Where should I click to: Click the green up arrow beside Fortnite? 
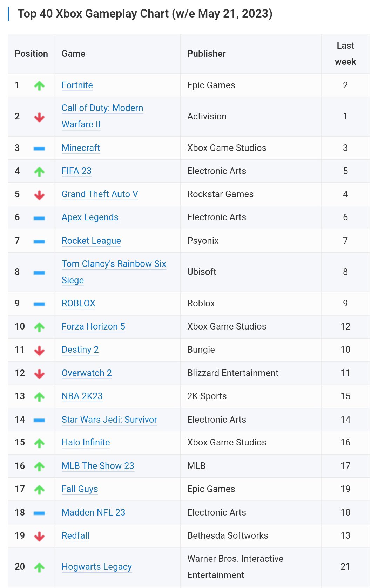39,85
